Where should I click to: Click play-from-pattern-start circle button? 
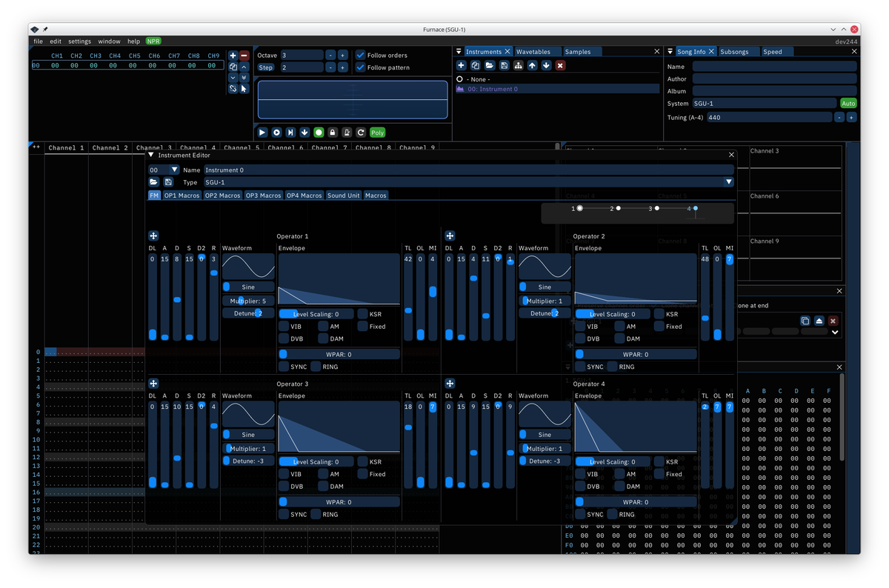[276, 133]
